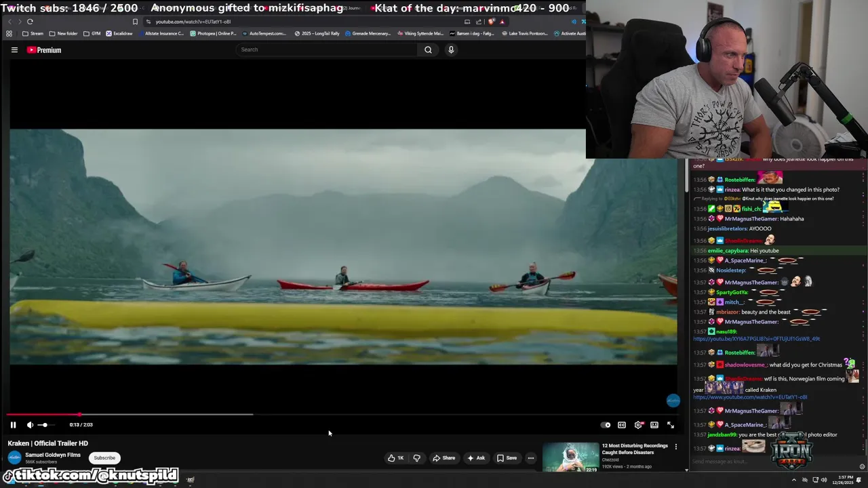868x488 pixels.
Task: Open the Excalidraw bookmark
Action: click(119, 33)
